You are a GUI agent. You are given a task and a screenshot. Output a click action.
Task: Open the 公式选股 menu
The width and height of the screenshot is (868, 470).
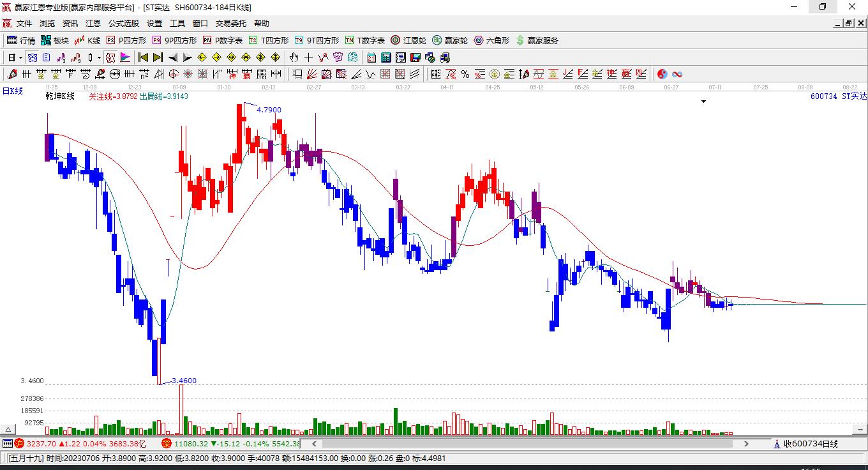coord(124,24)
